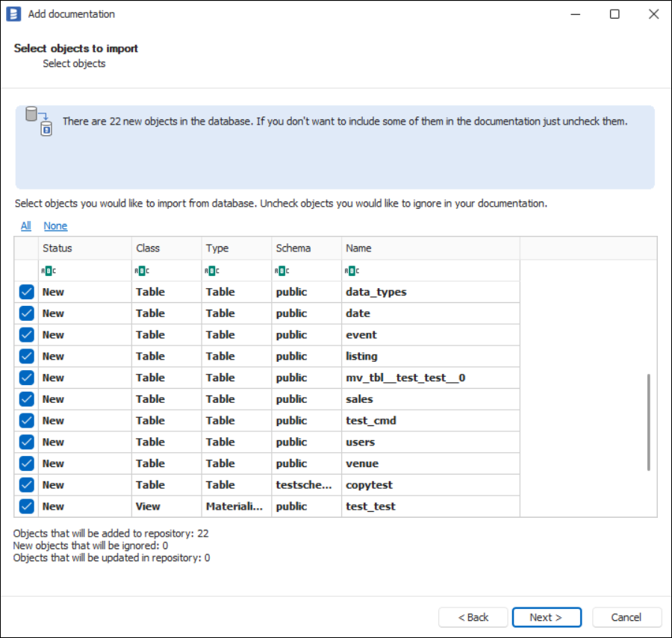Click the Status column filter icon
Viewport: 672px width, 638px height.
click(49, 271)
